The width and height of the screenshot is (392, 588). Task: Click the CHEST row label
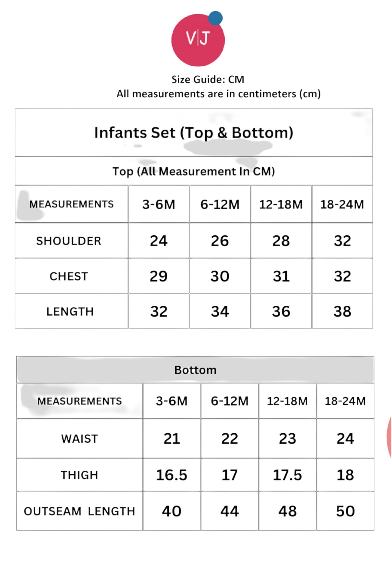[x=69, y=276]
